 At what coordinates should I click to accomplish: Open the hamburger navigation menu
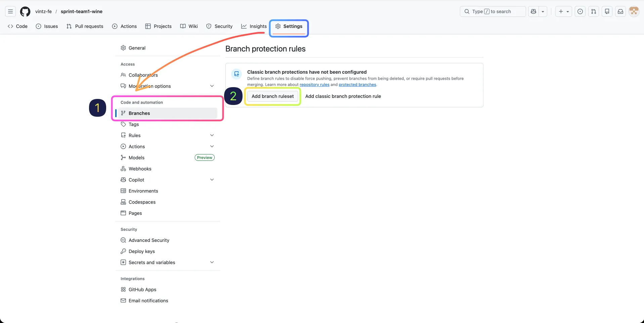point(10,11)
